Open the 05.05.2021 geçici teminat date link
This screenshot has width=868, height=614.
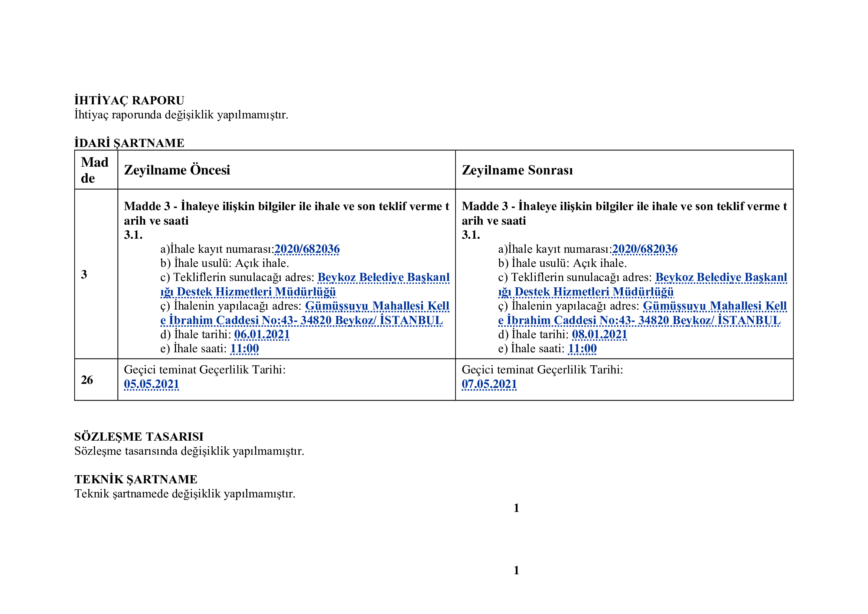coord(151,384)
